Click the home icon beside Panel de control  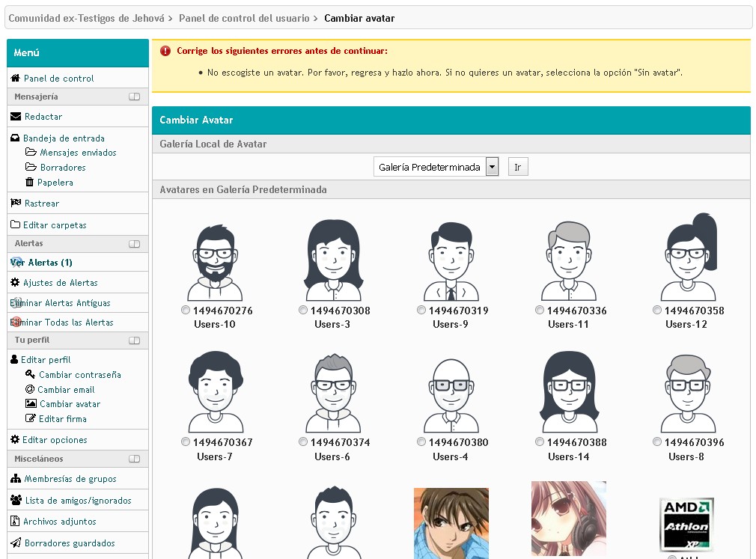point(15,79)
